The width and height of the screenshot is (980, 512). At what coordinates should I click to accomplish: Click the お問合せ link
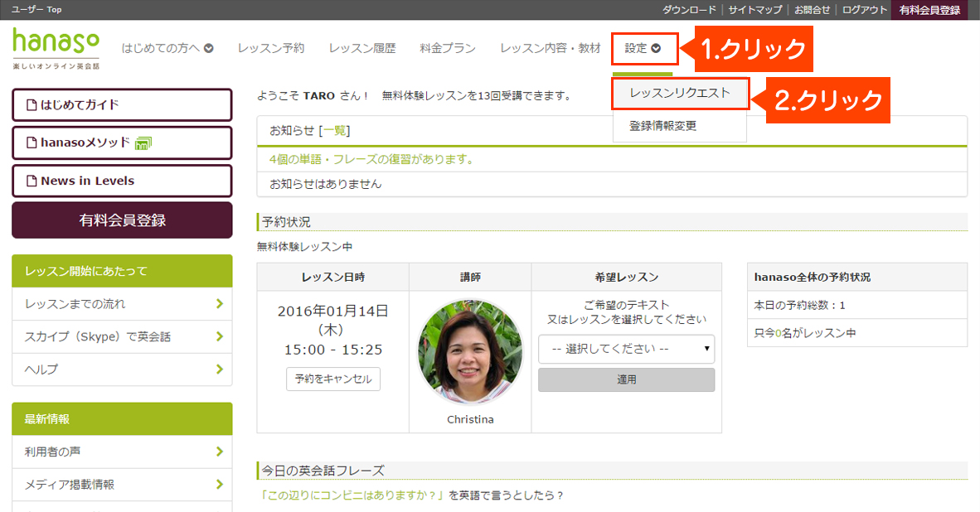pyautogui.click(x=813, y=9)
